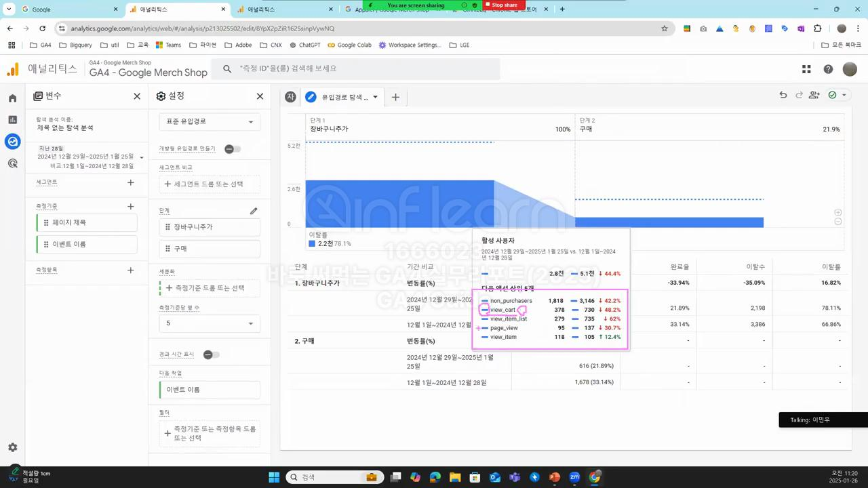Toggle 개방형 유입경로 만들기 switch
The image size is (868, 488).
point(233,148)
